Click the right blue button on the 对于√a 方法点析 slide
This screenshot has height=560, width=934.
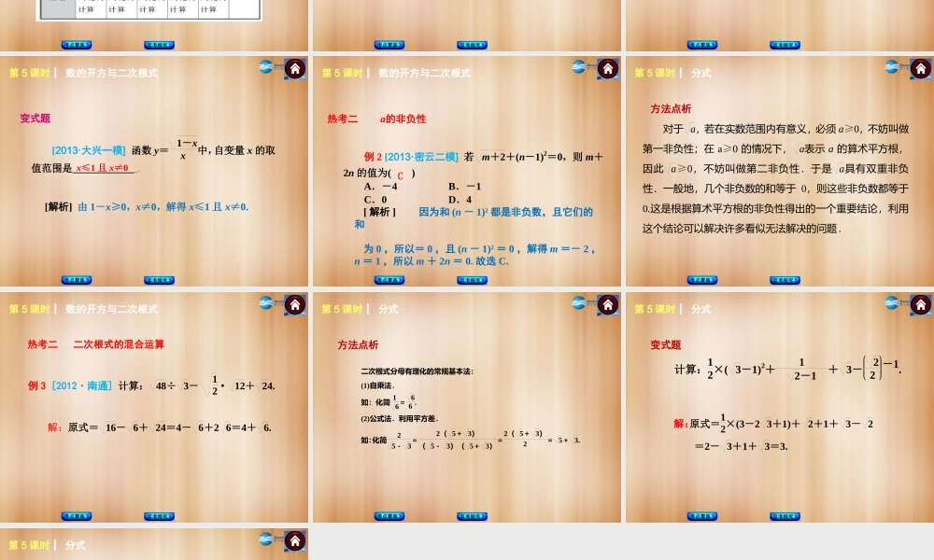pos(785,280)
